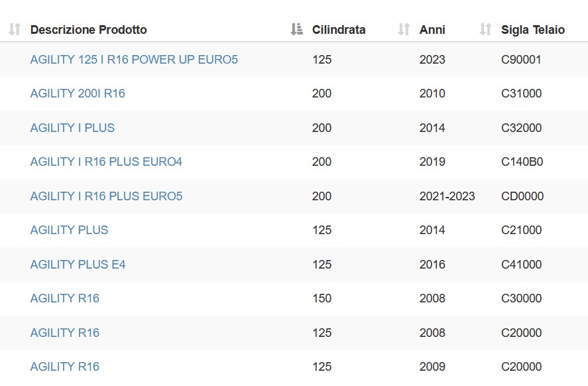Click sort arrows icon before Sigla Telaio
This screenshot has height=386, width=588.
(x=486, y=29)
